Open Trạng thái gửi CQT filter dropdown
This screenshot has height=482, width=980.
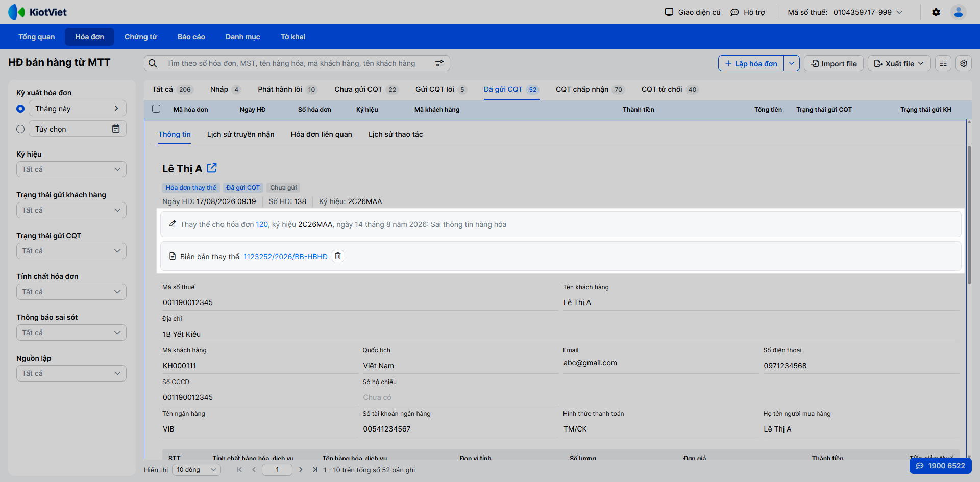pos(71,251)
